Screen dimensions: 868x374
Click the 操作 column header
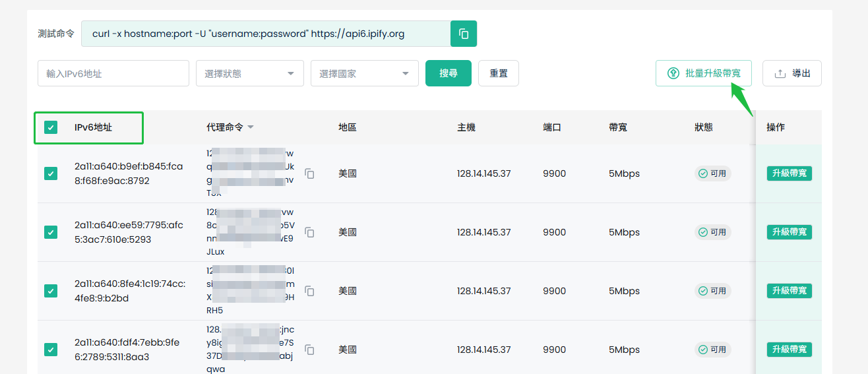(776, 127)
